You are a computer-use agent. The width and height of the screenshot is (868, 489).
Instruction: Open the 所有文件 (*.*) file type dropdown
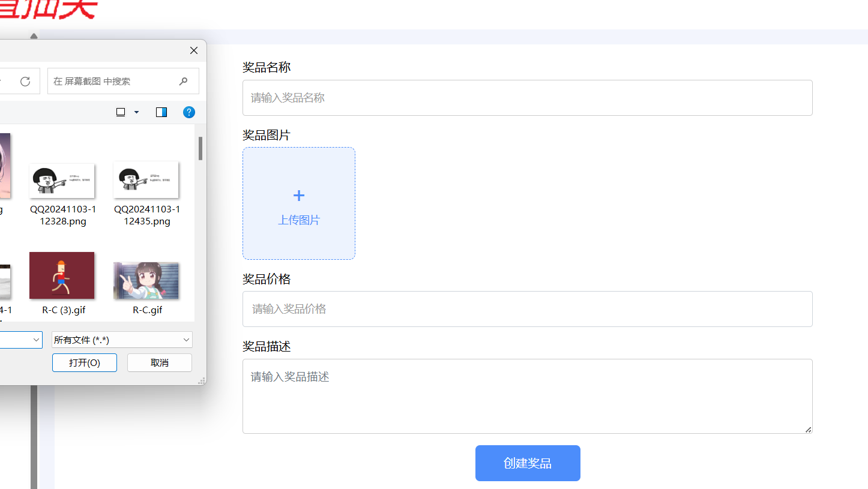pyautogui.click(x=122, y=340)
